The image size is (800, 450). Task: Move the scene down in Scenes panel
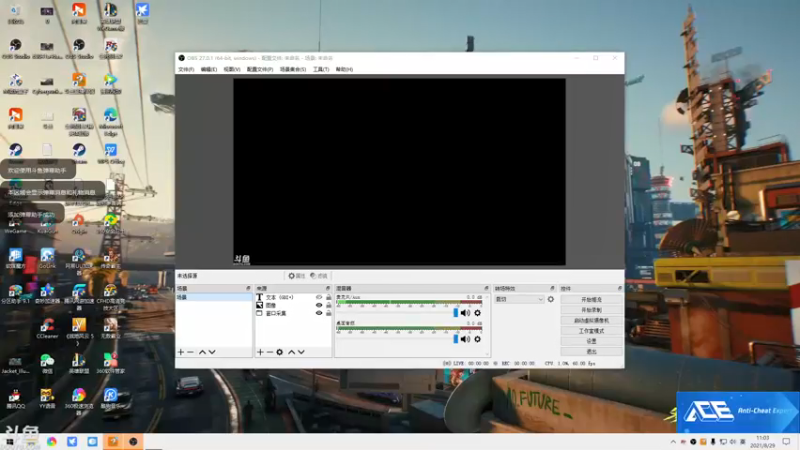(x=212, y=352)
